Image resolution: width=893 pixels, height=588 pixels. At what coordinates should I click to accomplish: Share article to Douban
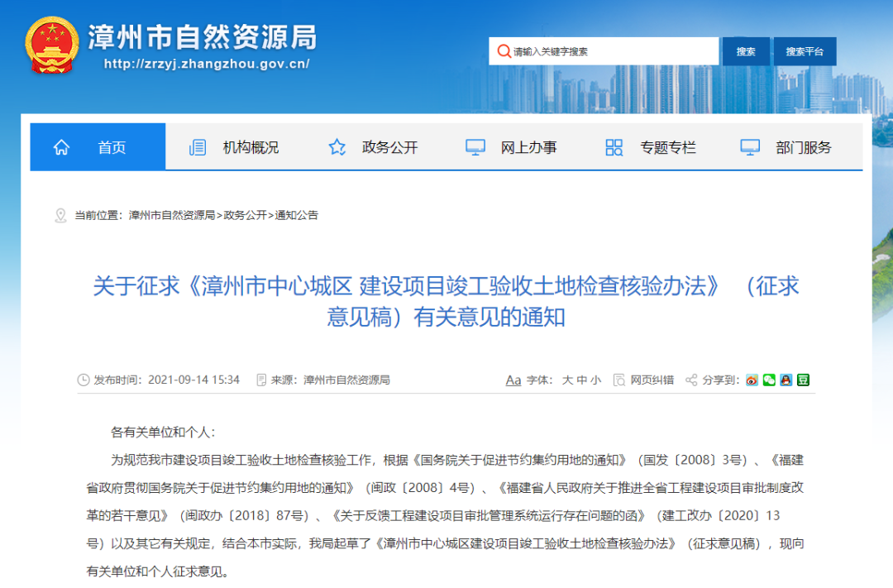pyautogui.click(x=803, y=380)
